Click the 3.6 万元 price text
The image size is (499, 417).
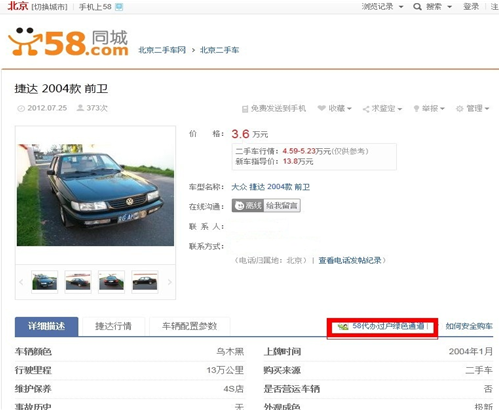(250, 134)
